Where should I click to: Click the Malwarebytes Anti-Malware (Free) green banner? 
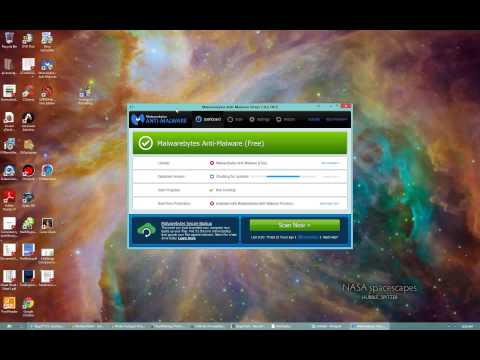(x=240, y=143)
